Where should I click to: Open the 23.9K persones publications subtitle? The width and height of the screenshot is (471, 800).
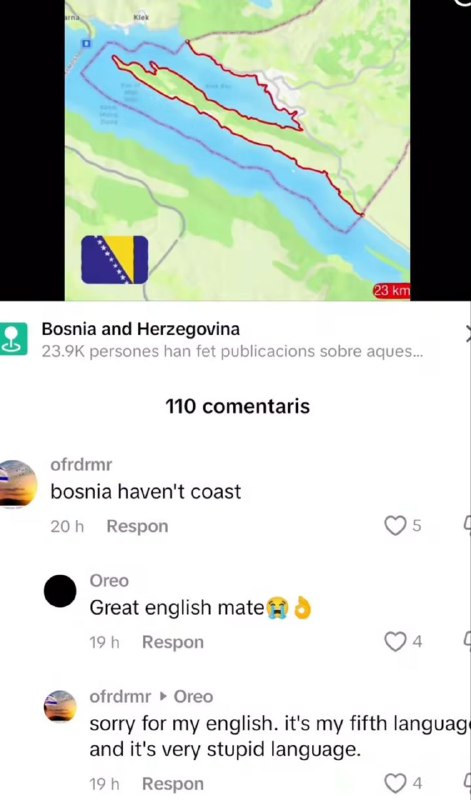pos(232,352)
